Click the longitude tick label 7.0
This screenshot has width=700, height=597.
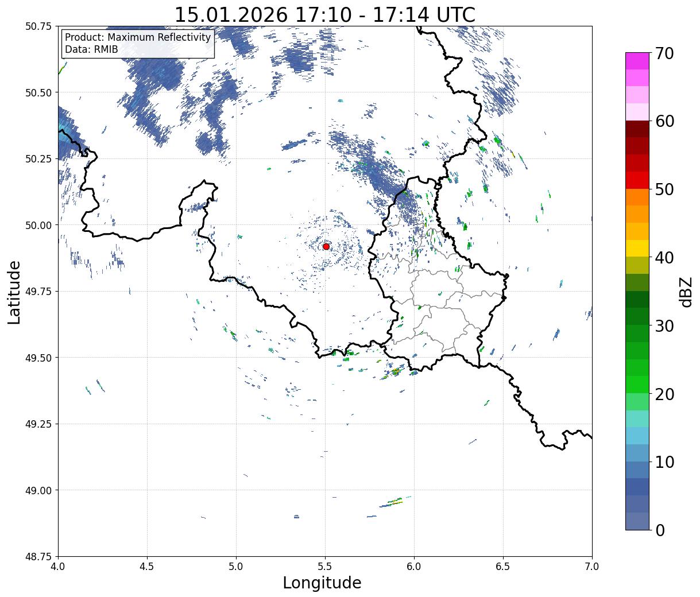pos(592,566)
